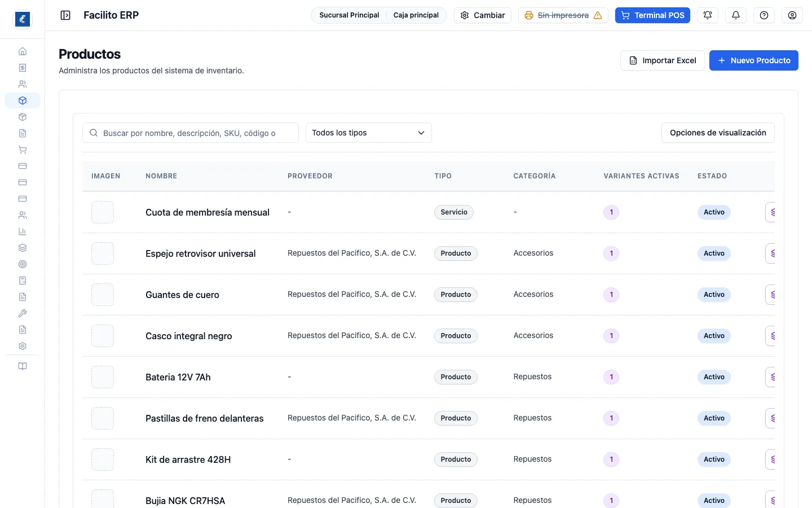Click the ESTADO column header

712,176
